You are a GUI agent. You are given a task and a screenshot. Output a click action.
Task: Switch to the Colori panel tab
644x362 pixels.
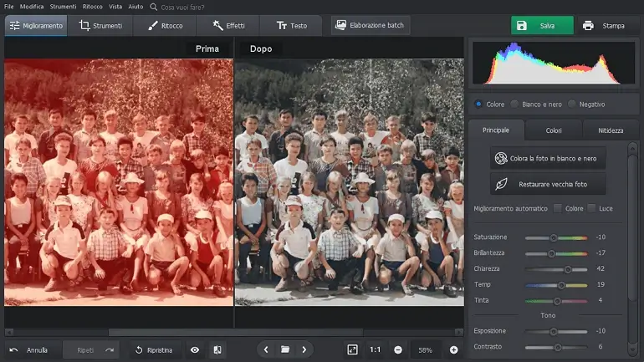[x=553, y=130]
